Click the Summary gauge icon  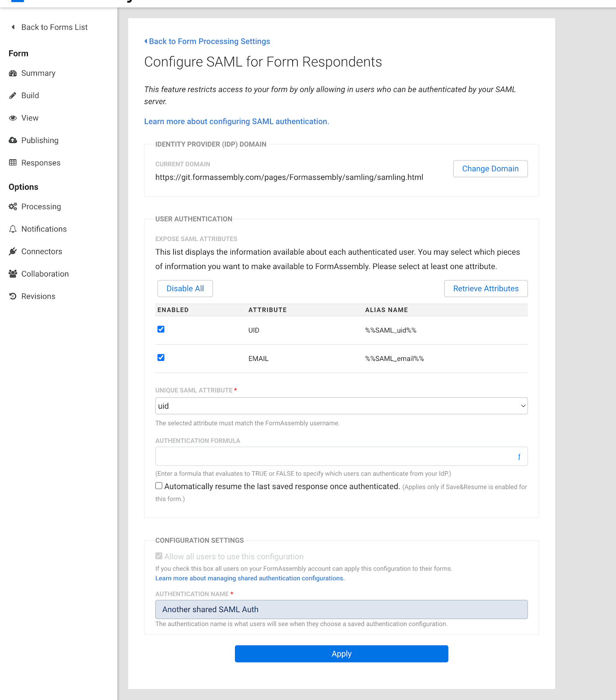click(x=13, y=73)
